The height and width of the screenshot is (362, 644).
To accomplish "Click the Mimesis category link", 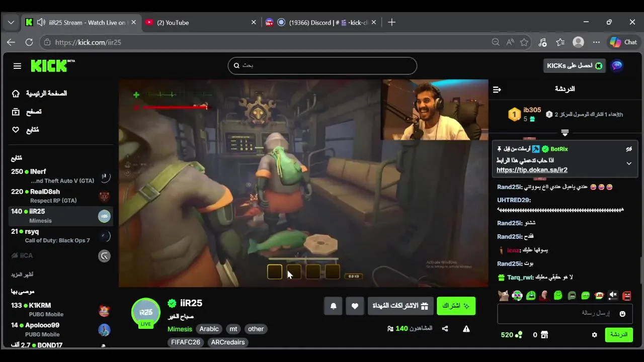I will 180,329.
